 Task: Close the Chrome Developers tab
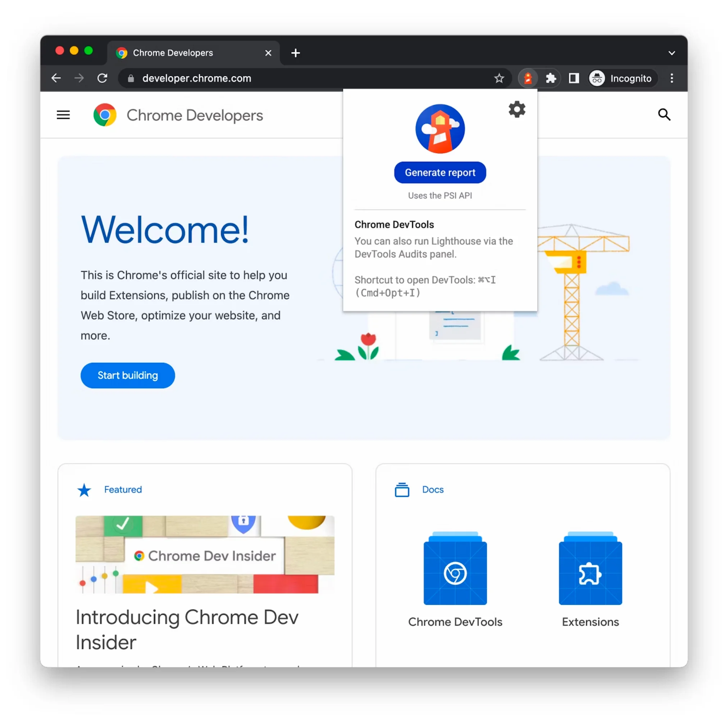[x=268, y=53]
